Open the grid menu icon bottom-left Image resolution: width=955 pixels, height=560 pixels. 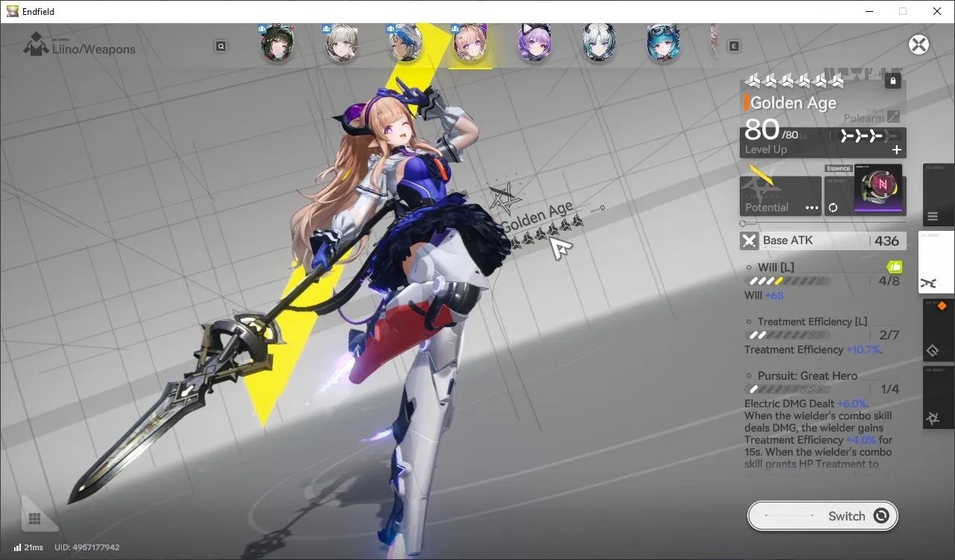pyautogui.click(x=34, y=518)
